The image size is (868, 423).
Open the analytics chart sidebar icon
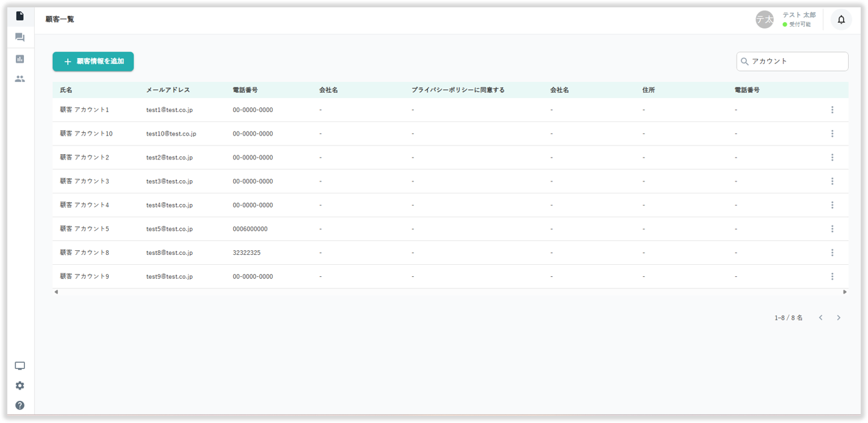coord(20,59)
